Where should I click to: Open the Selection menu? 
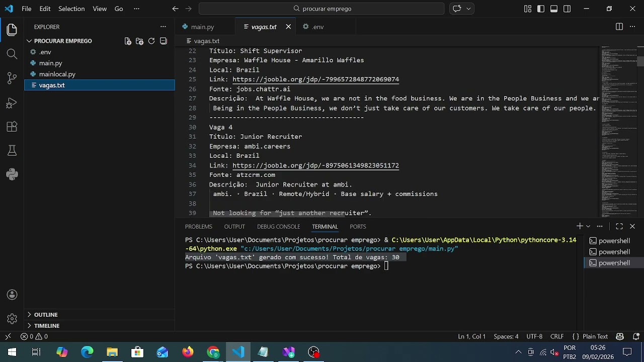click(71, 9)
